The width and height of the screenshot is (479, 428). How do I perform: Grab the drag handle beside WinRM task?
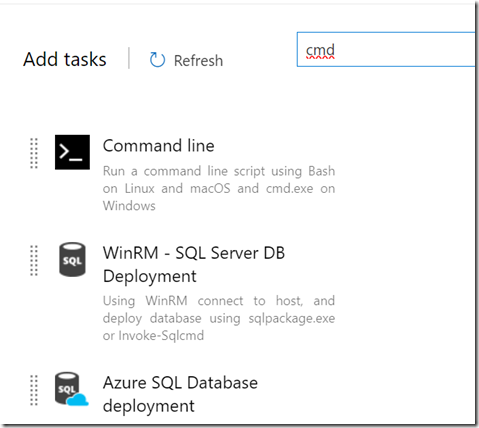pos(34,261)
